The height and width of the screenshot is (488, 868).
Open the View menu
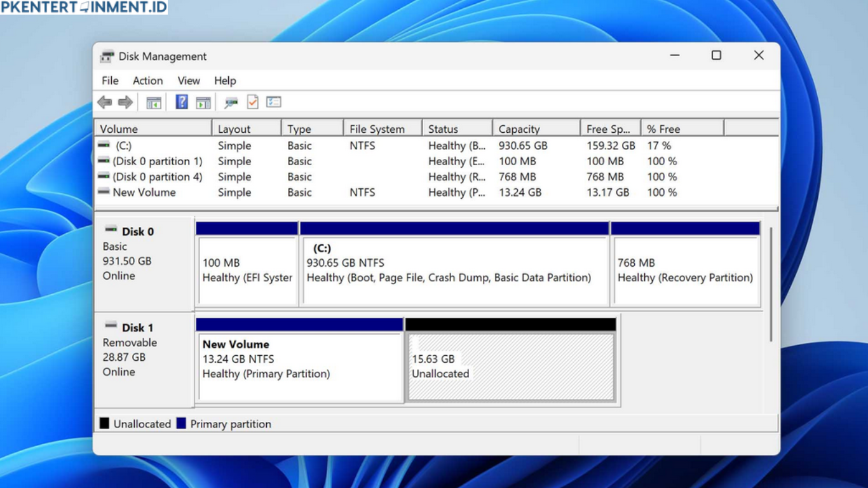(x=188, y=81)
